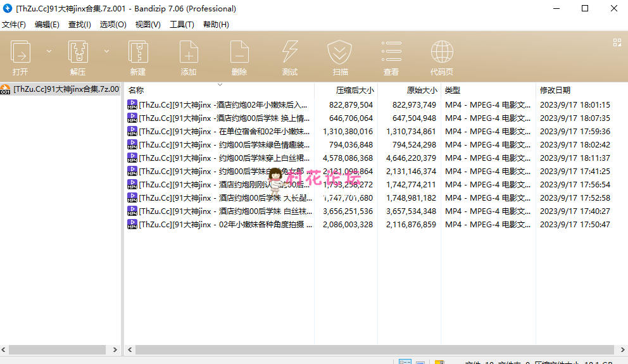This screenshot has height=364, width=628.
Task: Click the 查看 (View) list icon
Action: point(391,51)
